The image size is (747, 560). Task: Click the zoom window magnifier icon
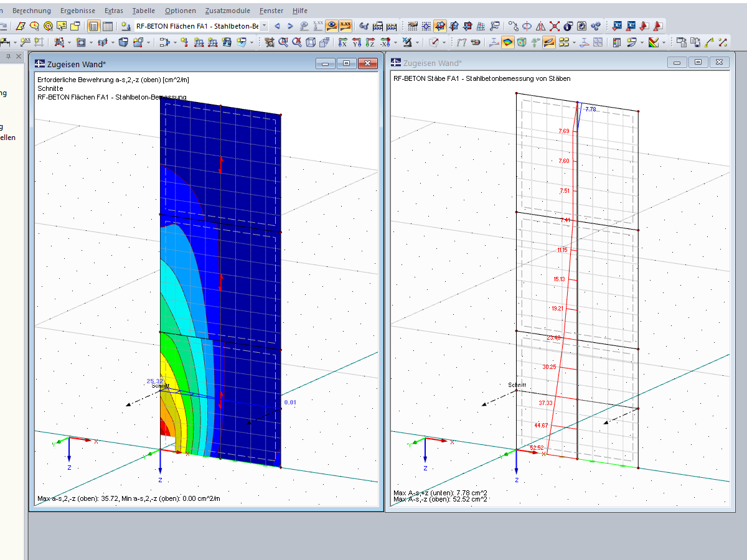(283, 42)
